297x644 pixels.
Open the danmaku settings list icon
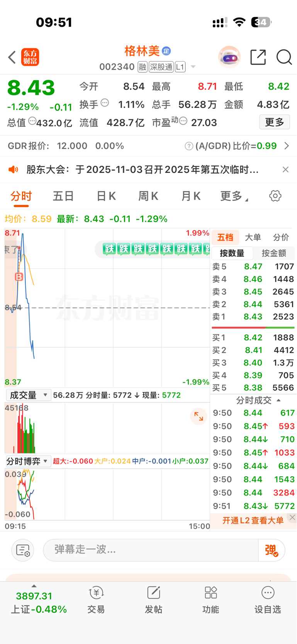click(23, 550)
